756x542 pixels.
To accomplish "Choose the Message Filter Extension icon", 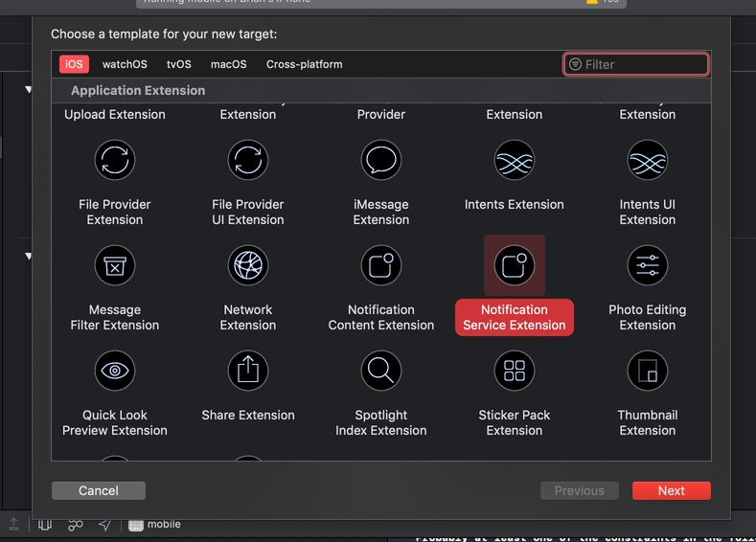I will click(x=115, y=265).
